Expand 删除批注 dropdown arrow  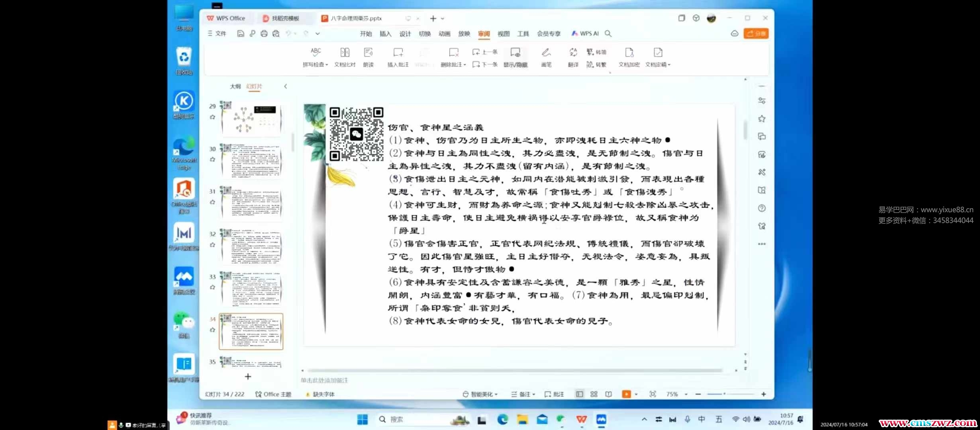pos(465,65)
